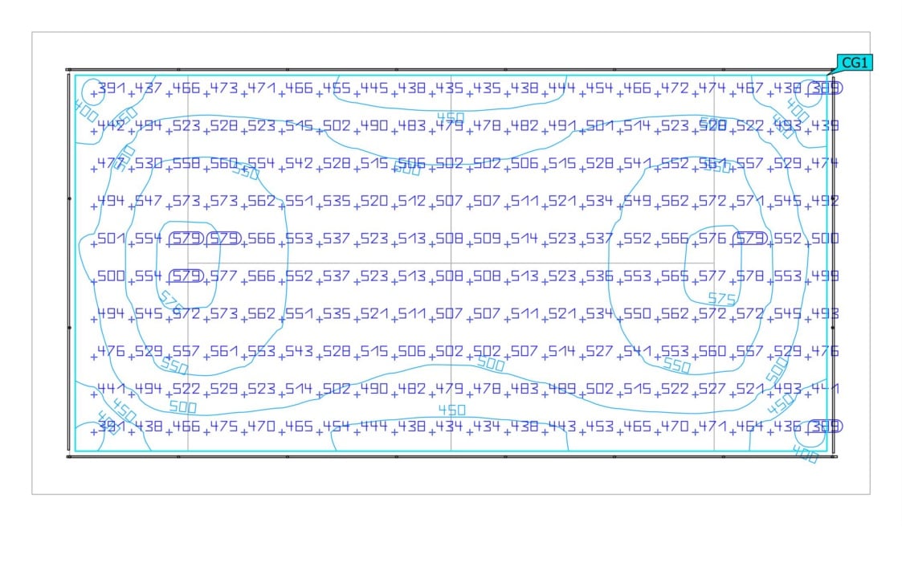Select the grid value "442"

[111, 126]
